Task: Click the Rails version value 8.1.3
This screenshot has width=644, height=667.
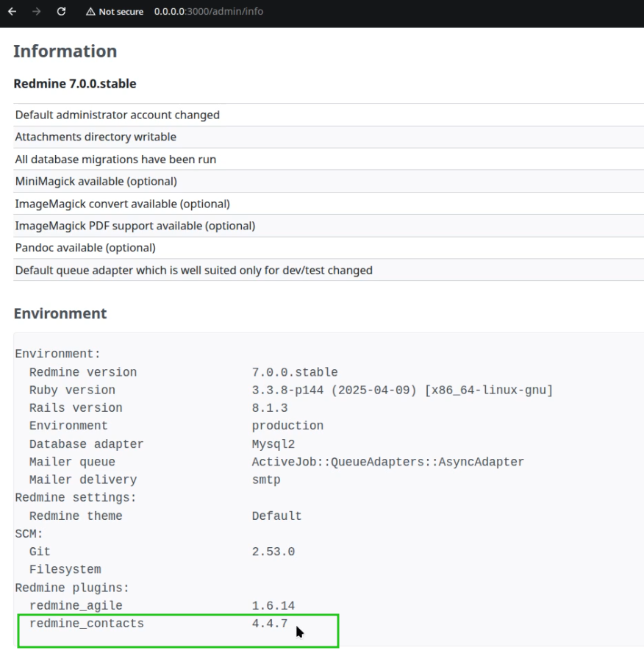Action: coord(270,408)
